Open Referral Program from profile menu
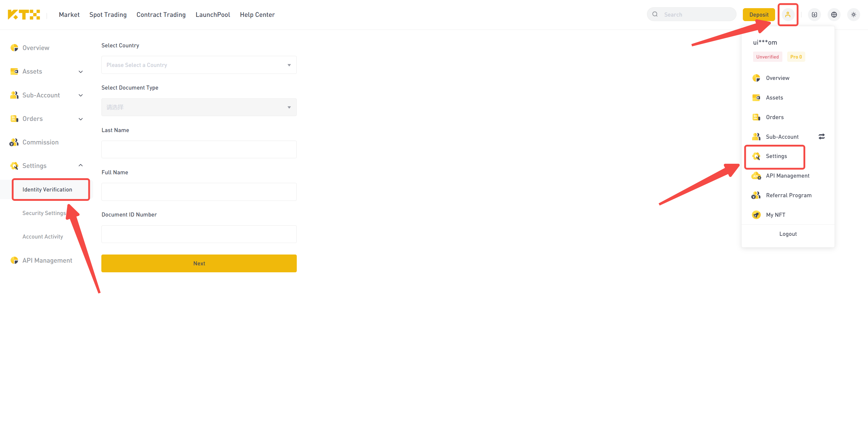The height and width of the screenshot is (427, 868). 788,195
